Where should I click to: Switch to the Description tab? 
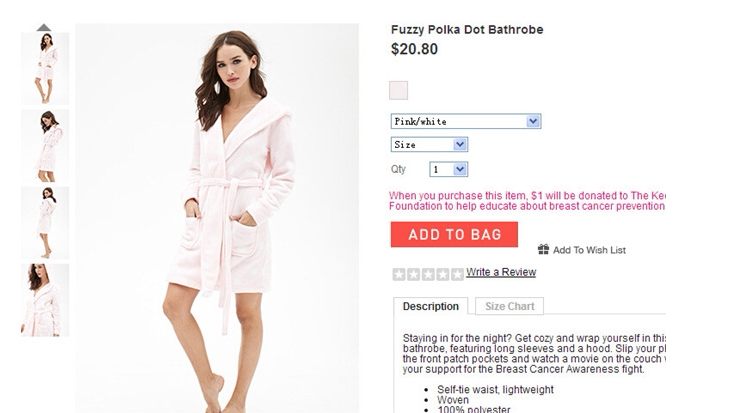pyautogui.click(x=430, y=306)
